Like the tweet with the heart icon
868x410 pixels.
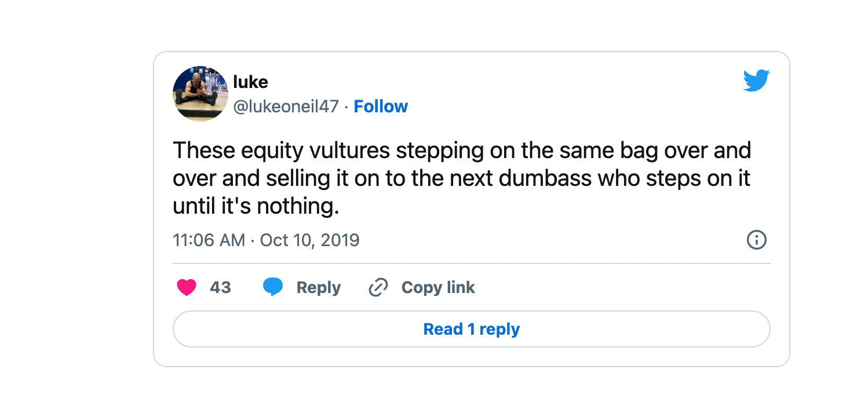coord(187,287)
